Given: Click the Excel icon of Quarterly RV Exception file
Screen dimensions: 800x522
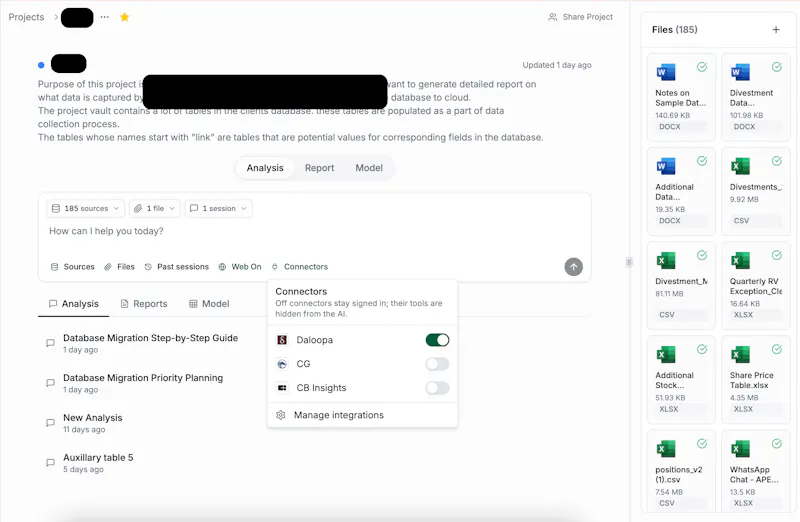Looking at the screenshot, I should [x=740, y=260].
